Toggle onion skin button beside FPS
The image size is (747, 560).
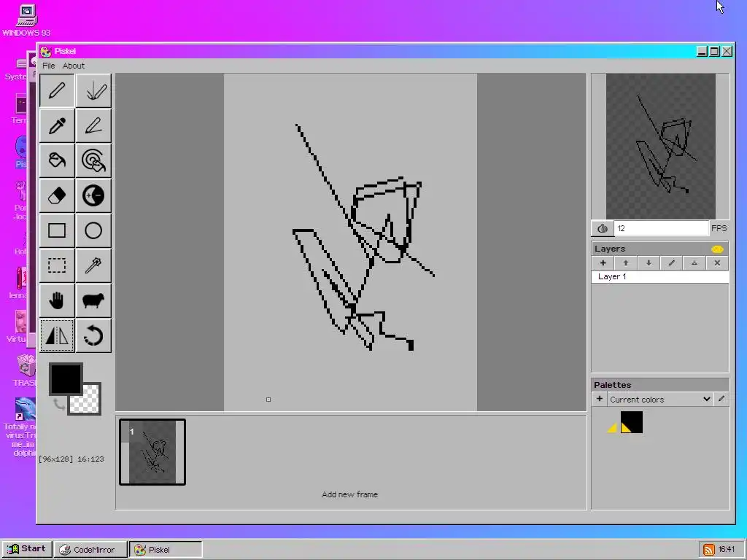coord(602,228)
